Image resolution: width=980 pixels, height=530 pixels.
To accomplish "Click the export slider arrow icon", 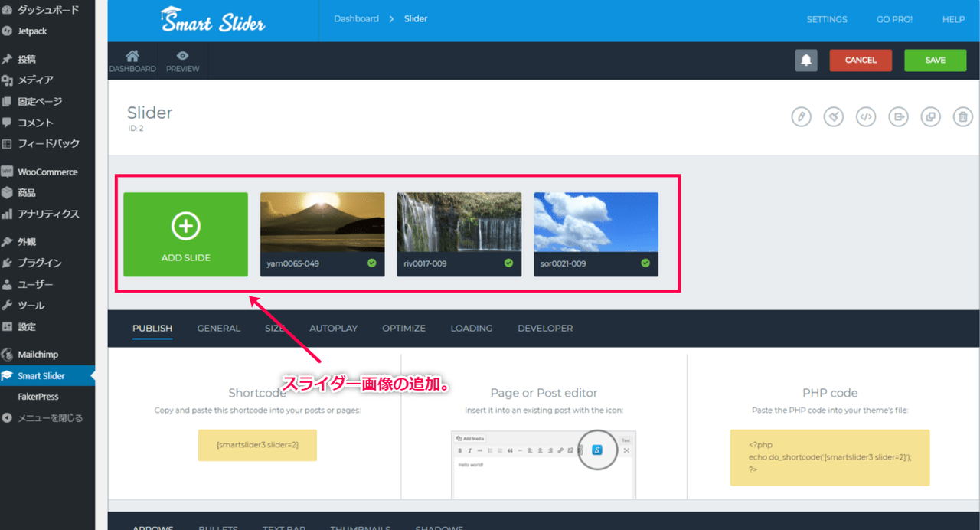I will coord(898,117).
